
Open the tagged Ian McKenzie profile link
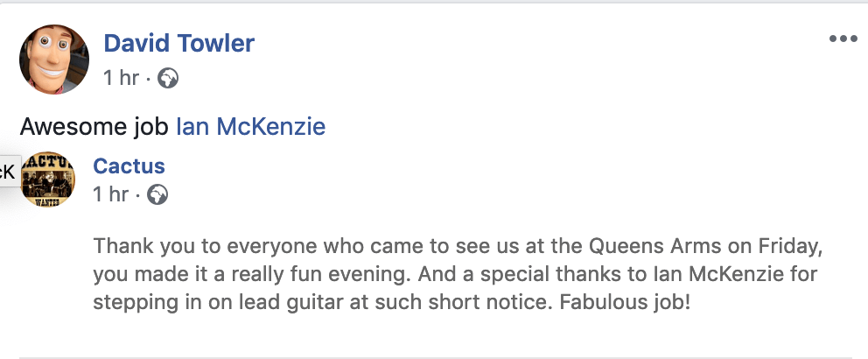[x=251, y=127]
